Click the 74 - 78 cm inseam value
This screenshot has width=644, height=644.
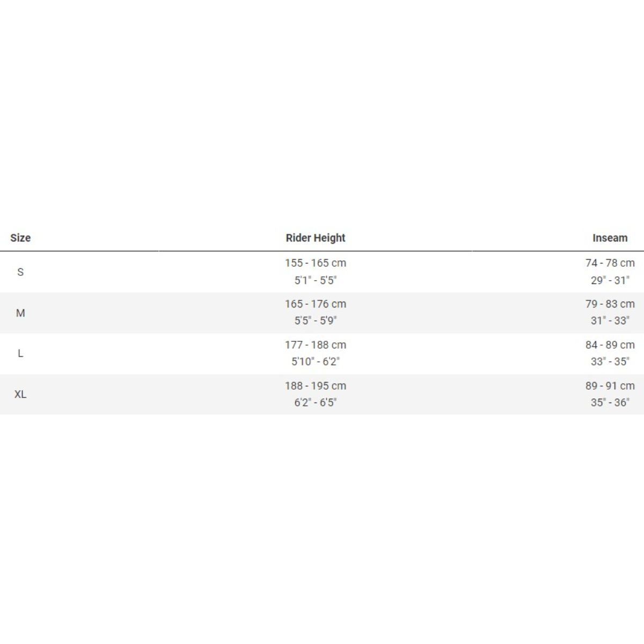point(610,263)
